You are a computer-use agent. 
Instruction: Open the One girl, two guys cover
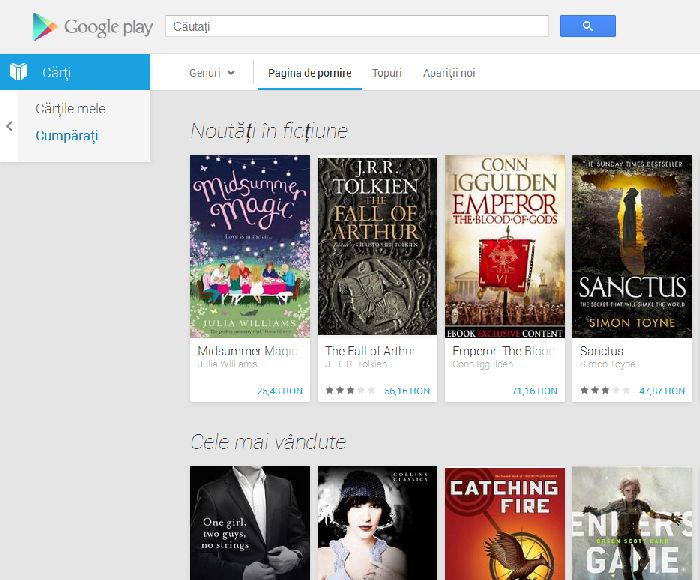(250, 523)
